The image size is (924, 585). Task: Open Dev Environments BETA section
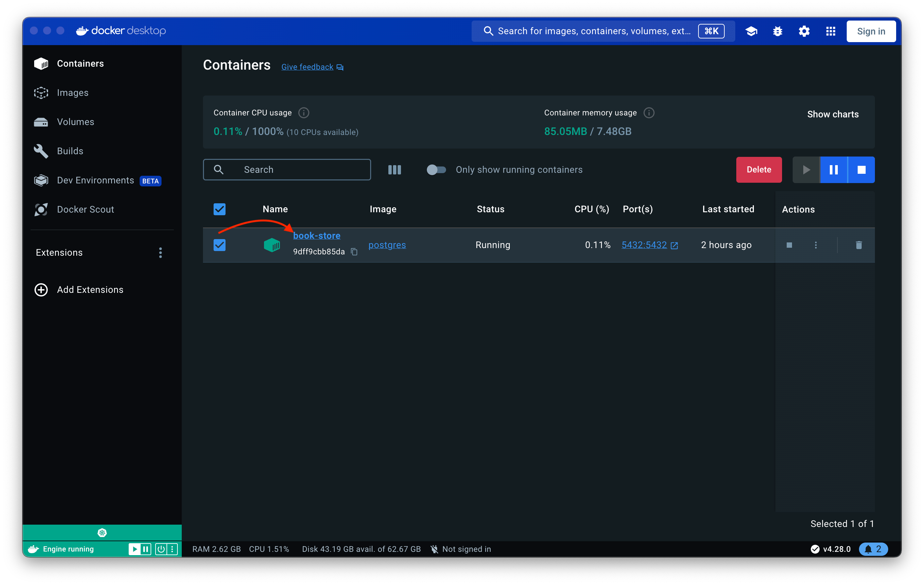tap(95, 180)
